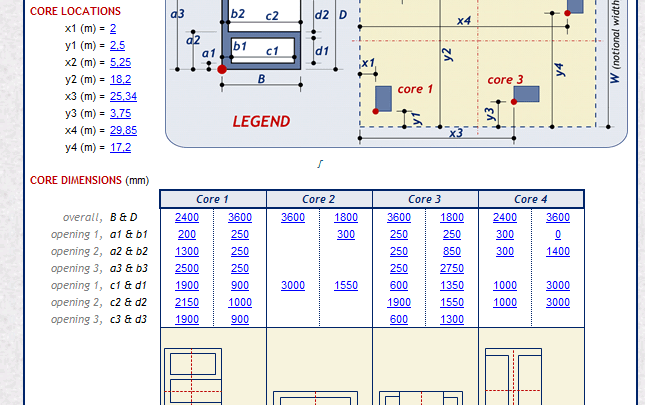Click the CORE DIMENSIONS heading

click(x=76, y=180)
